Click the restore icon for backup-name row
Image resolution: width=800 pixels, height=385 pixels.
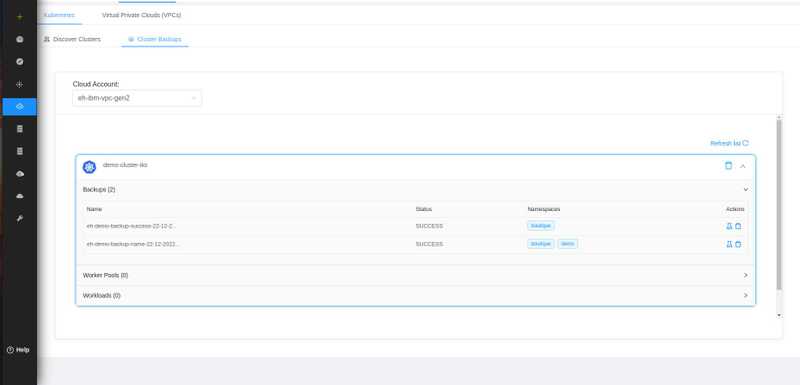tap(729, 244)
